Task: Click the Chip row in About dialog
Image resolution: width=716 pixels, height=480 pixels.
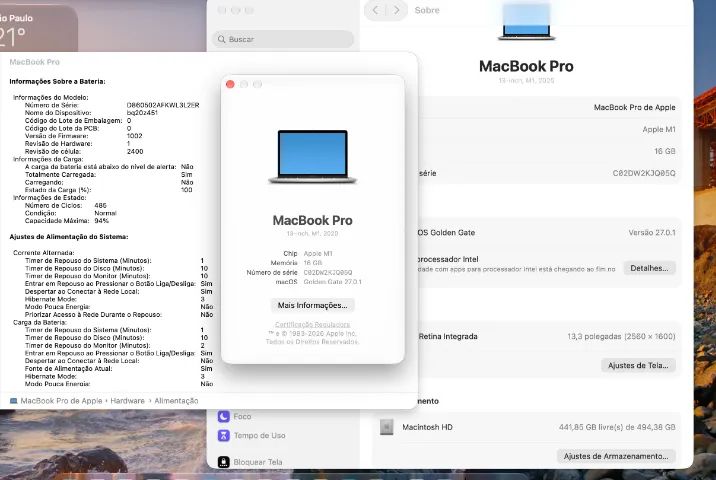Action: (307, 253)
